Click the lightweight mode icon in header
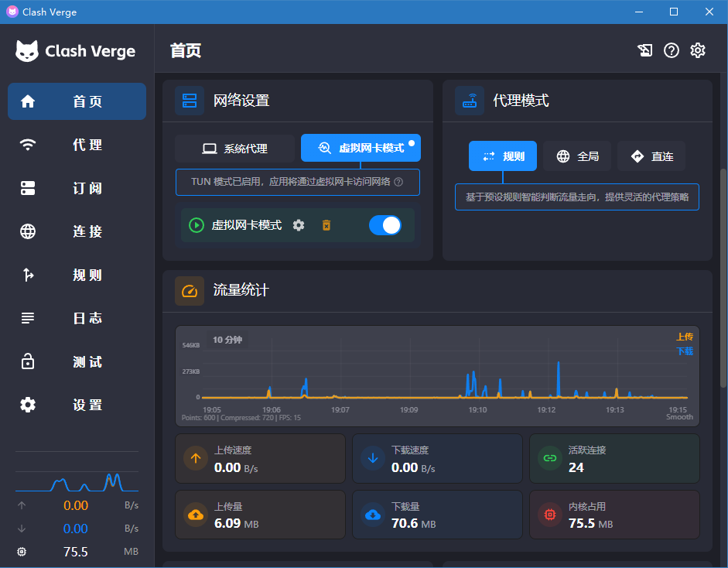 click(645, 50)
